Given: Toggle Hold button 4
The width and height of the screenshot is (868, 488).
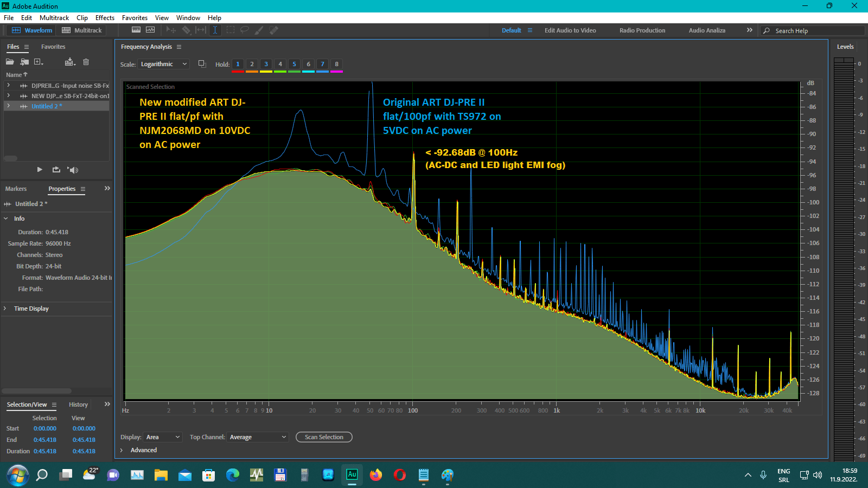Looking at the screenshot, I should (x=280, y=64).
